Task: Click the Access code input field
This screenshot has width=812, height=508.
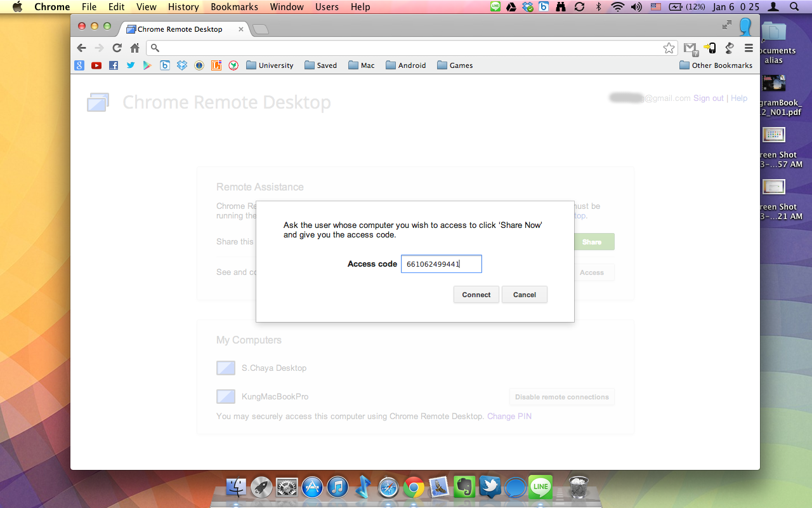Action: pyautogui.click(x=442, y=264)
